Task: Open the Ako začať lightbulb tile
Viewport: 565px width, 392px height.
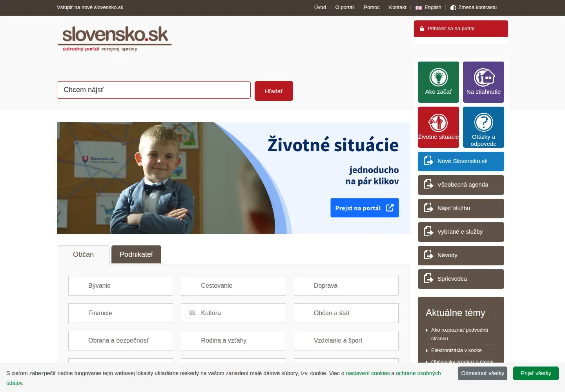Action: tap(438, 82)
